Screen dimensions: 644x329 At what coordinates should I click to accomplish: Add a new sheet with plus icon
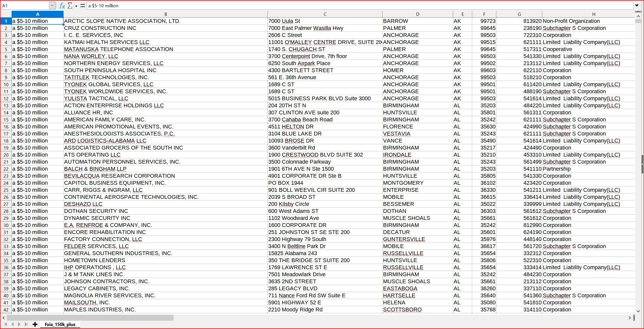tap(35, 324)
